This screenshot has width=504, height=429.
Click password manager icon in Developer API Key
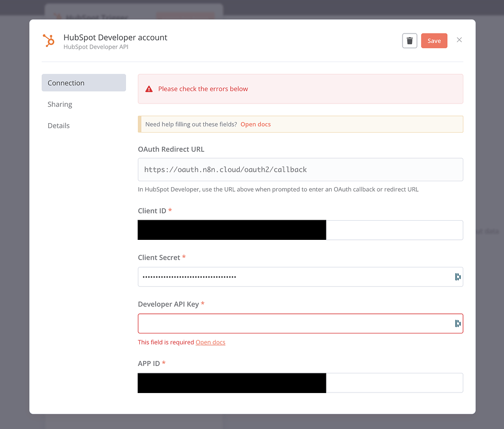pyautogui.click(x=458, y=323)
